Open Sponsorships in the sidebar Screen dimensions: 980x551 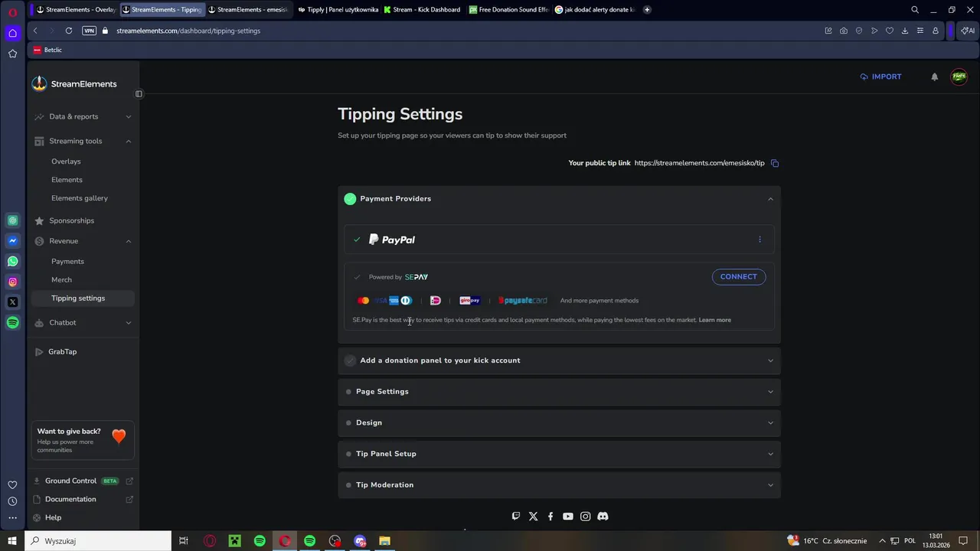[71, 220]
